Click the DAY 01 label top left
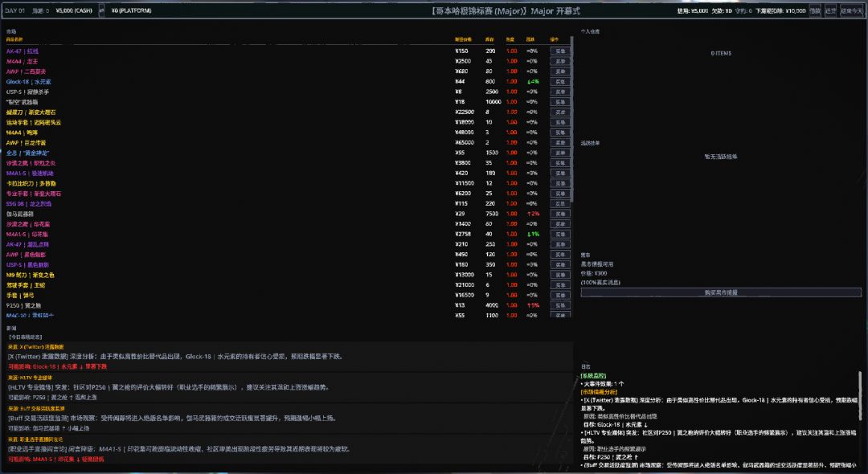 [14, 11]
